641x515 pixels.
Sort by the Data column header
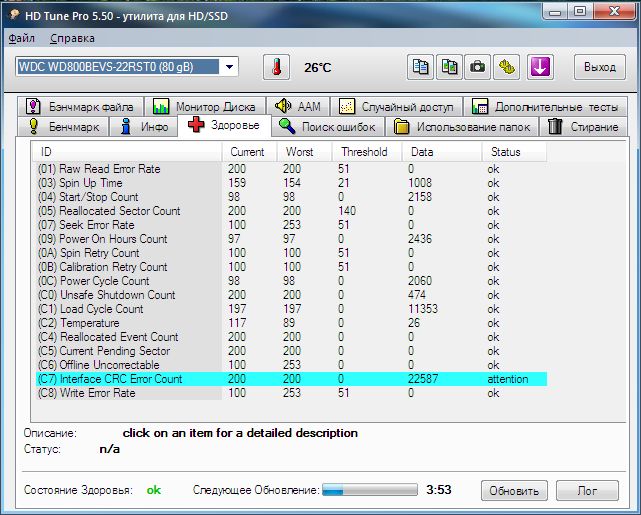pos(442,152)
